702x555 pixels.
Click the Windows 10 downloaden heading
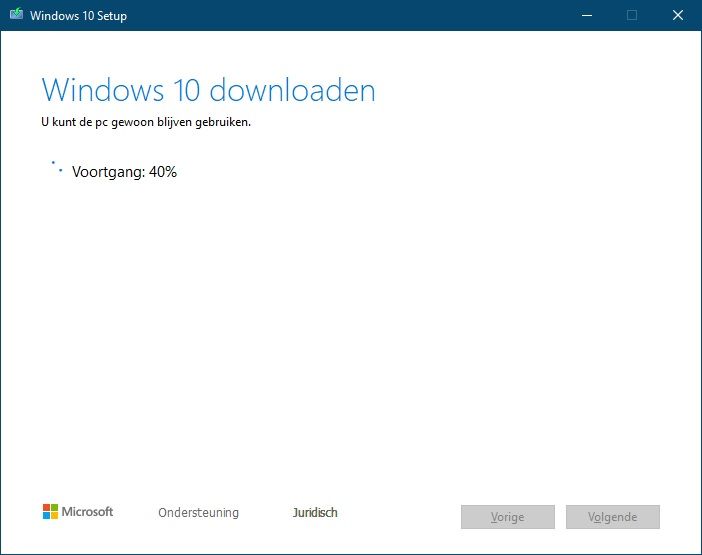[208, 90]
